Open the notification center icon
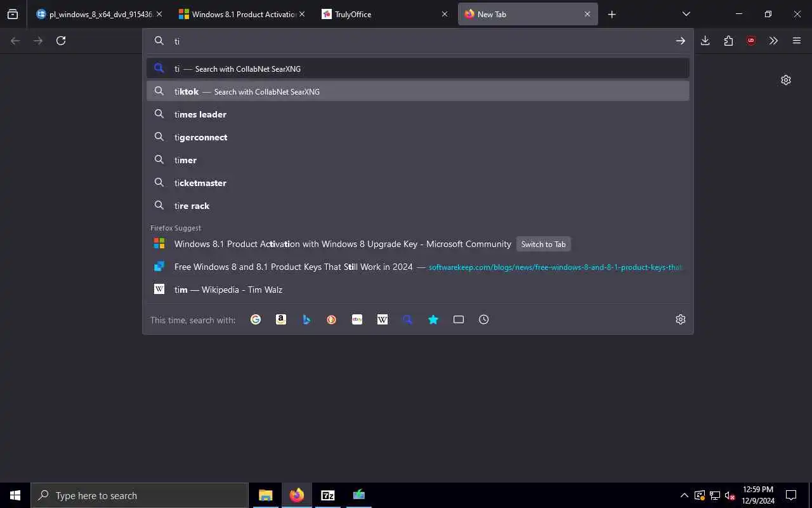This screenshot has width=812, height=508. pos(791,495)
